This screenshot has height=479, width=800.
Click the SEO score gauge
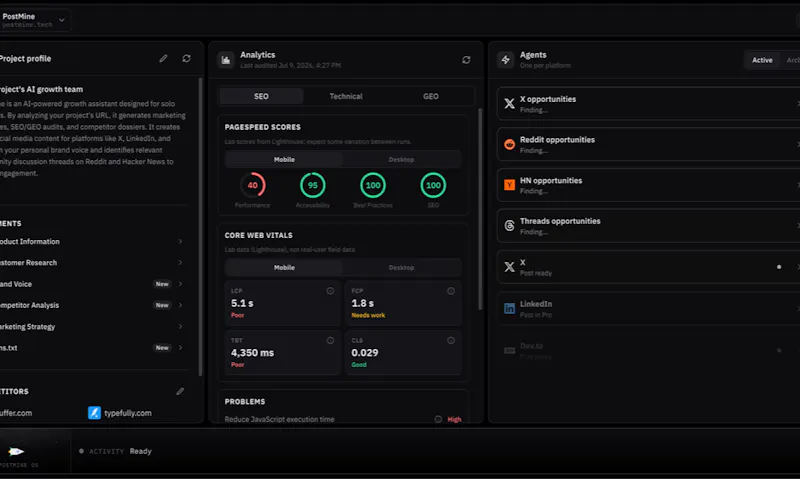pyautogui.click(x=433, y=185)
